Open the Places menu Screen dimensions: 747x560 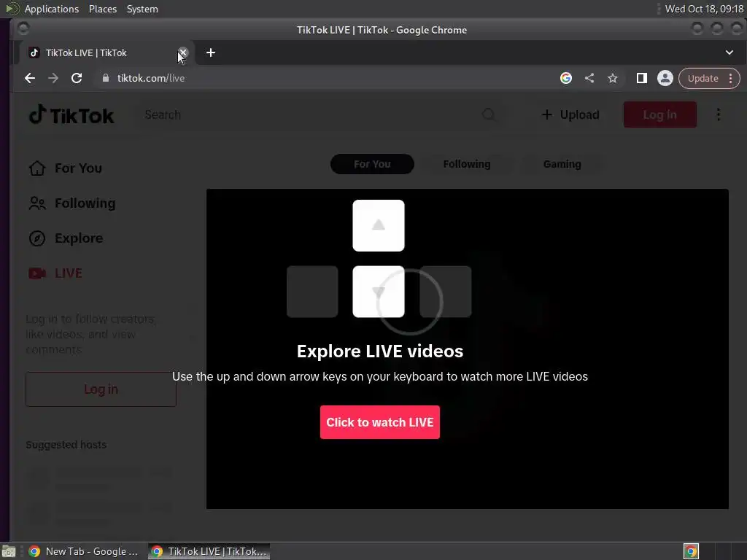tap(103, 9)
